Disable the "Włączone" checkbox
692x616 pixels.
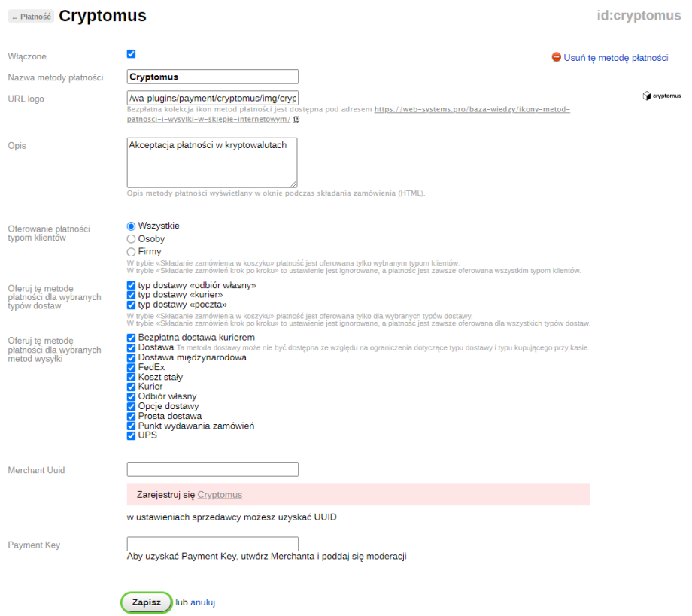131,53
